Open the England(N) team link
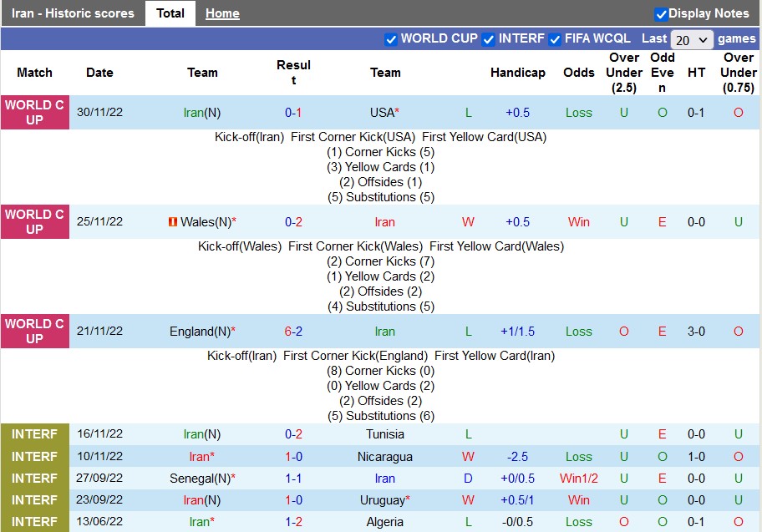This screenshot has width=762, height=532. point(201,332)
